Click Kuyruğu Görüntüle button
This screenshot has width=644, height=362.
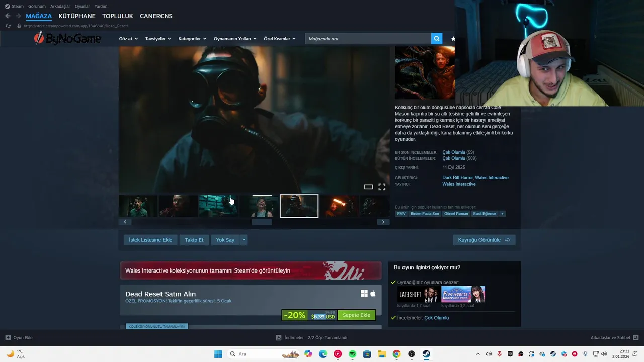(x=484, y=240)
